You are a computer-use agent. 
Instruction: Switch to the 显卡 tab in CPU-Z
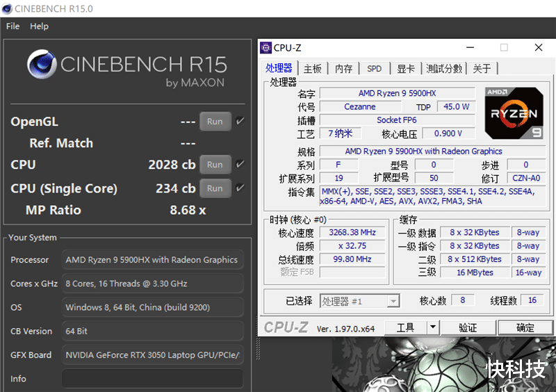(x=406, y=69)
